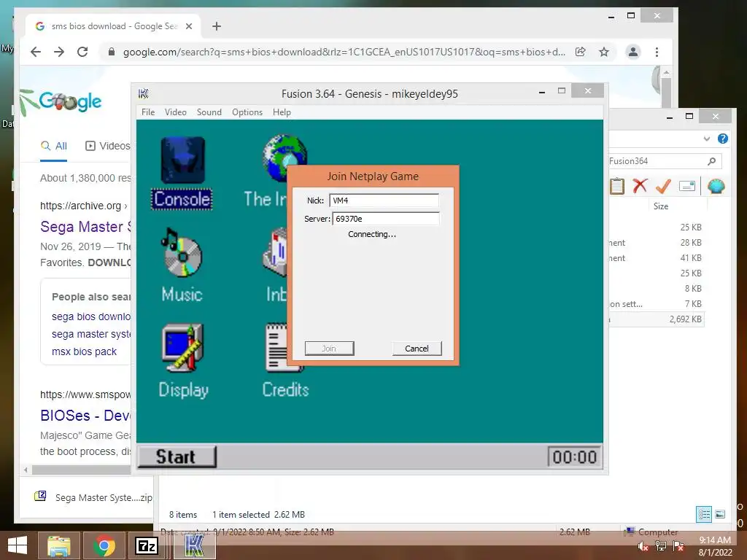Image resolution: width=747 pixels, height=560 pixels.
Task: Switch Explorer to details view icon
Action: [x=704, y=514]
